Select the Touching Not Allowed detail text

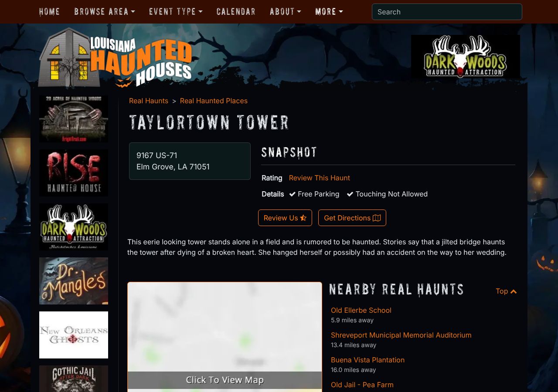point(391,194)
